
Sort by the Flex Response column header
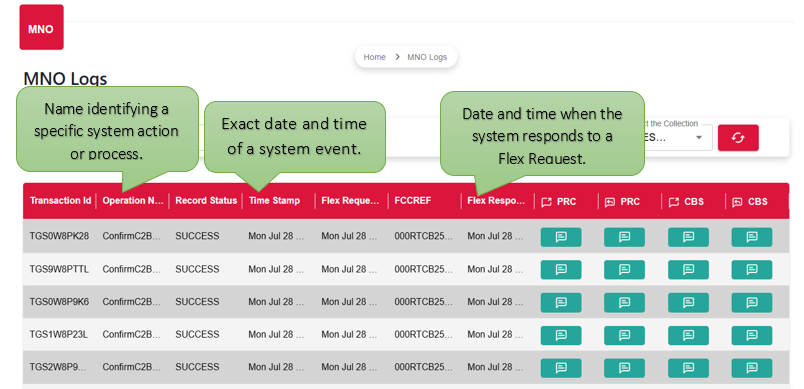point(496,200)
